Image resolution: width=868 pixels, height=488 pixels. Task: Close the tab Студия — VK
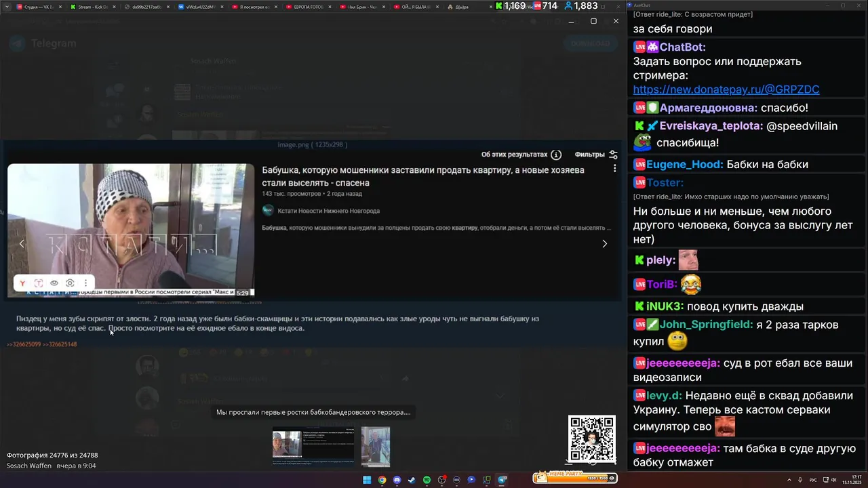(60, 7)
